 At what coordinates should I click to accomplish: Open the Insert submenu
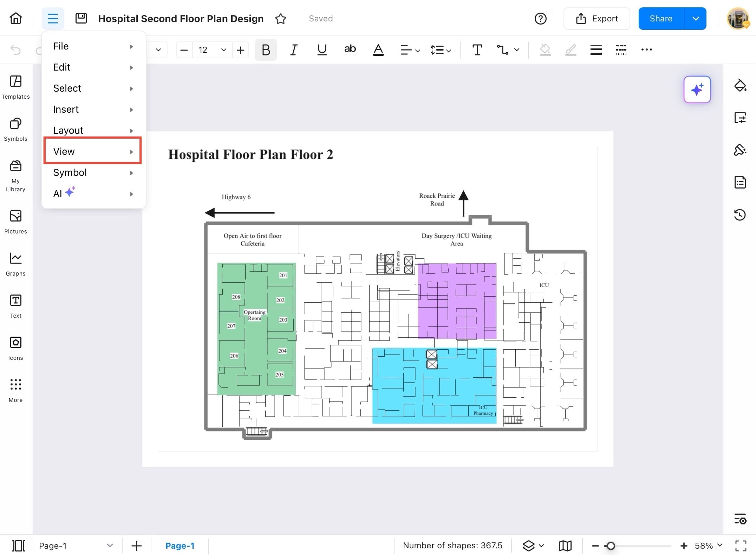[92, 109]
